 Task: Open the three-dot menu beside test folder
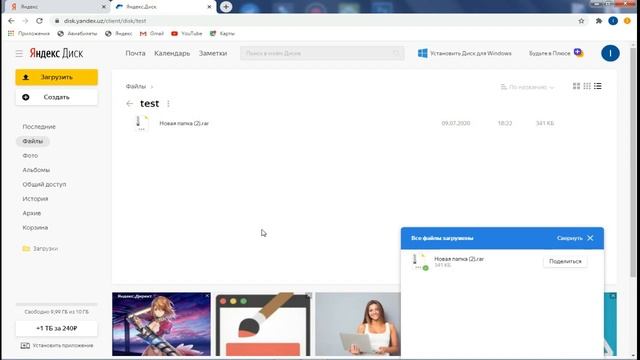point(169,104)
